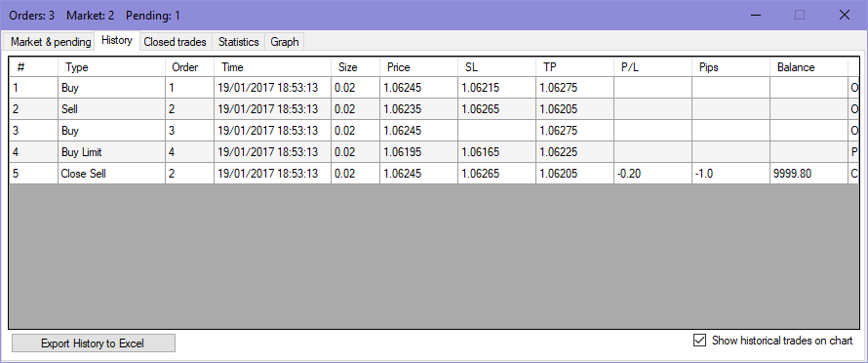Click the # column header
The width and height of the screenshot is (868, 363).
point(34,67)
